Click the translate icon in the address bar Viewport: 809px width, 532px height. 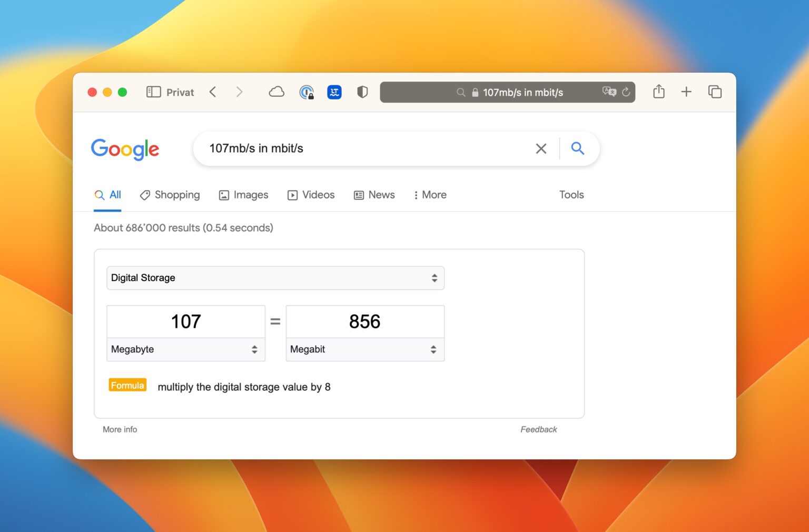pyautogui.click(x=609, y=92)
